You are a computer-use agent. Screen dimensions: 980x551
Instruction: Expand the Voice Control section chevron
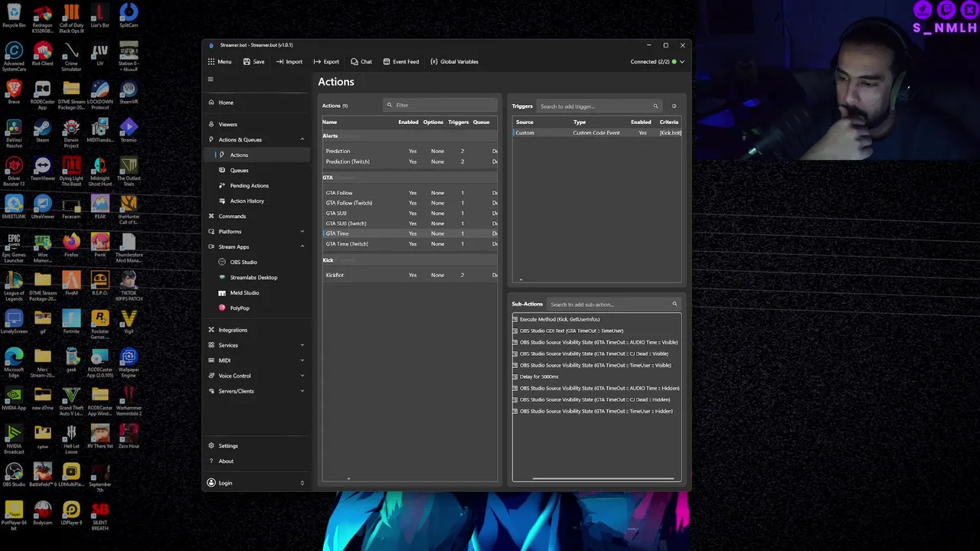(302, 376)
